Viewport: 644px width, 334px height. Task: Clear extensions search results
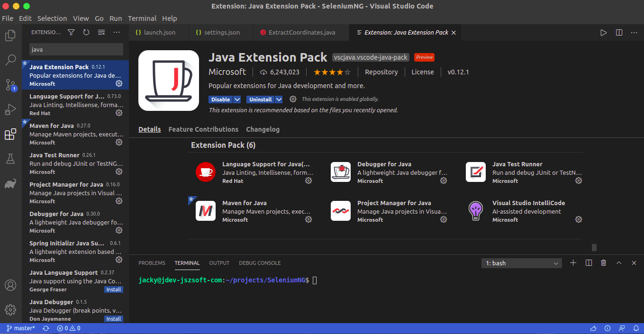point(101,32)
